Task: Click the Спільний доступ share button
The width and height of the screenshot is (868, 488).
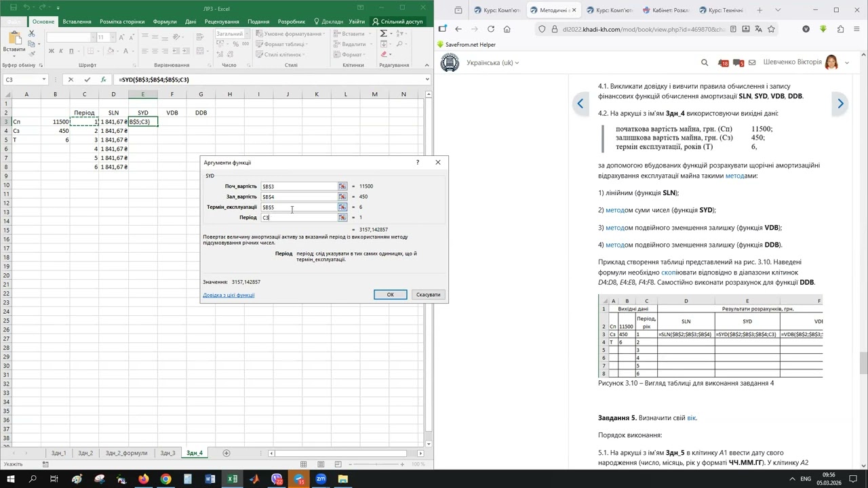Action: click(397, 22)
